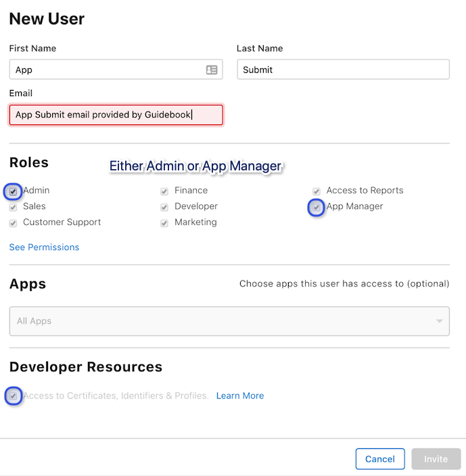The image size is (466, 476).
Task: Toggle the Customer Support role checkbox
Action: pos(13,223)
